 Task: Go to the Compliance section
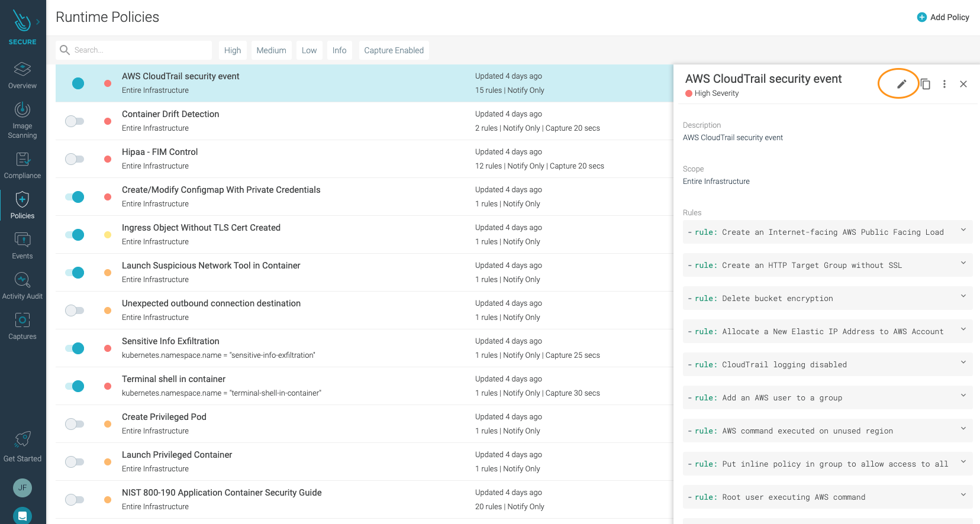[x=22, y=165]
